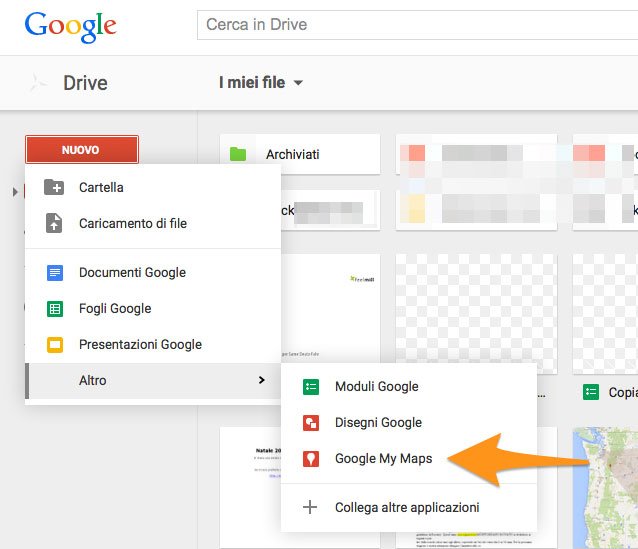Click the red NUOVO button
638x549 pixels.
(82, 149)
